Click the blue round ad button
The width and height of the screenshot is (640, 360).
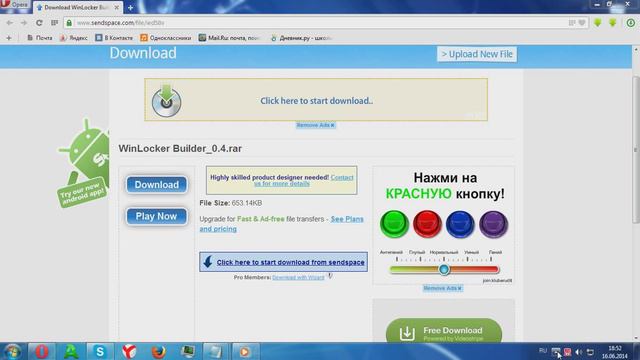(x=460, y=224)
